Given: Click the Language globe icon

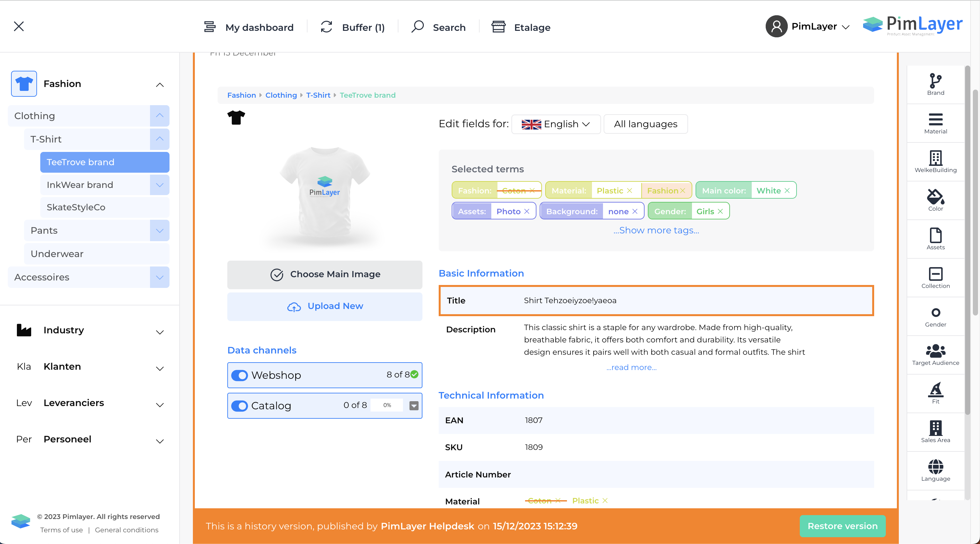Looking at the screenshot, I should point(935,470).
